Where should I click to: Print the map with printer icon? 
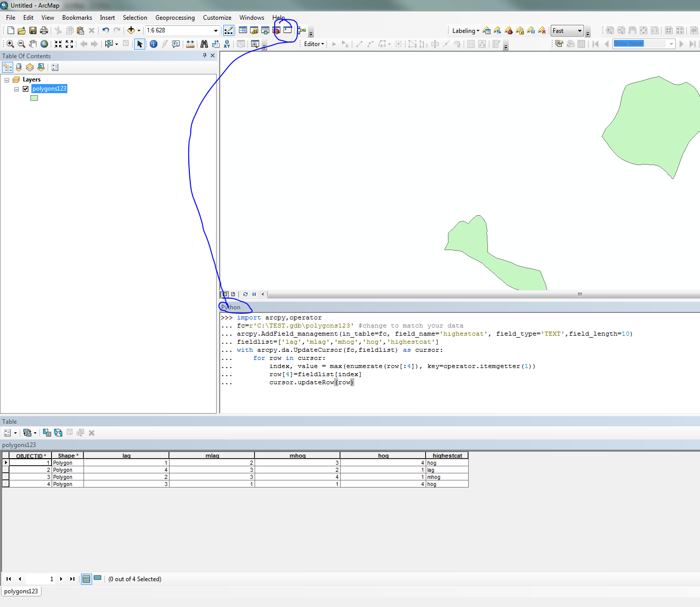point(44,30)
